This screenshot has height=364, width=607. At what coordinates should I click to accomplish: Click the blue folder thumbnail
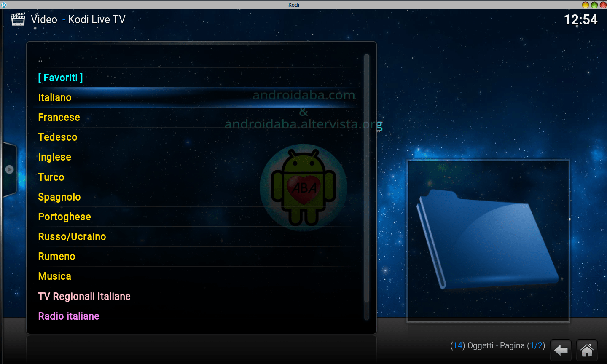click(x=488, y=241)
